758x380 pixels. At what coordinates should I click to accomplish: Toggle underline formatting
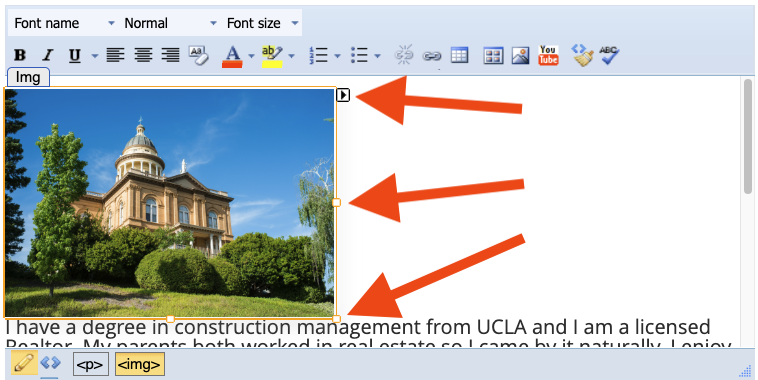click(74, 56)
